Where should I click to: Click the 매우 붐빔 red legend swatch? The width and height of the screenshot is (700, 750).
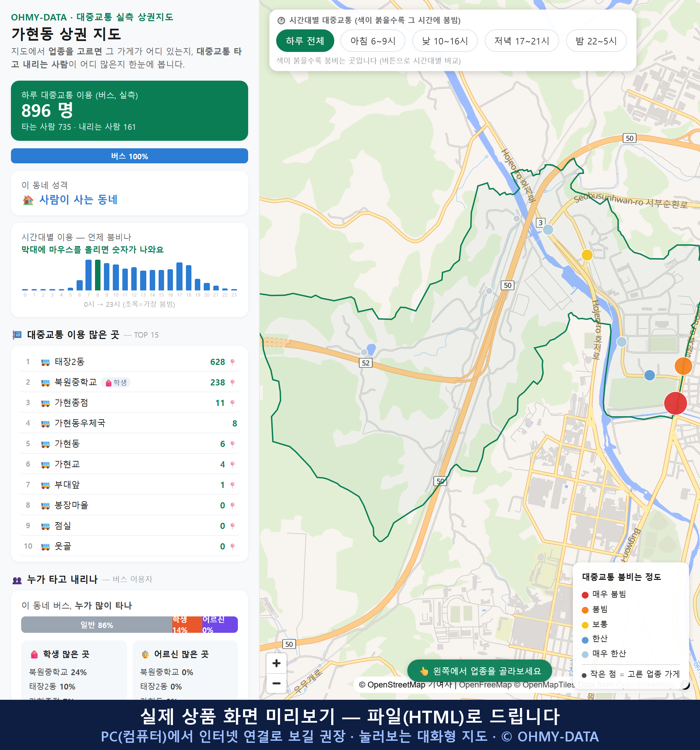585,595
